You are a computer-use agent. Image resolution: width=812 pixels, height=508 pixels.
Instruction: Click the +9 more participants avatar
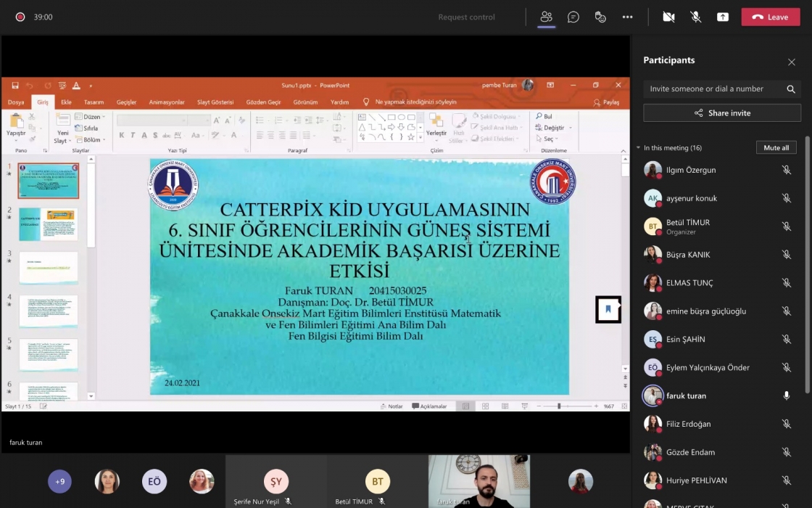pyautogui.click(x=60, y=482)
